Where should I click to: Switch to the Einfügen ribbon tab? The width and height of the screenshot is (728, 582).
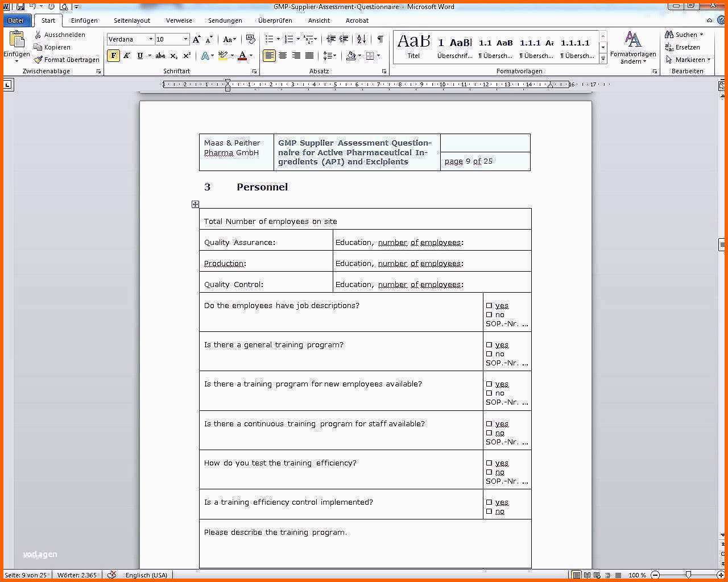coord(84,20)
